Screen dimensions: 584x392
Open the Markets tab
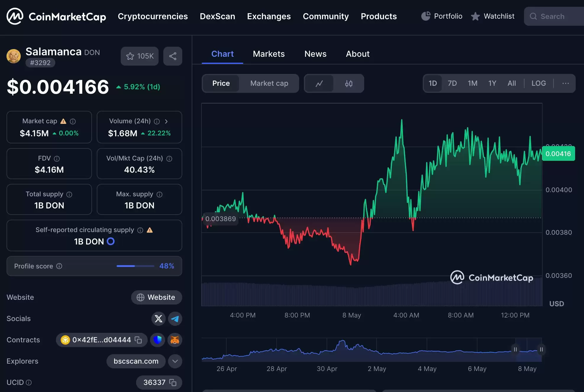pyautogui.click(x=269, y=54)
